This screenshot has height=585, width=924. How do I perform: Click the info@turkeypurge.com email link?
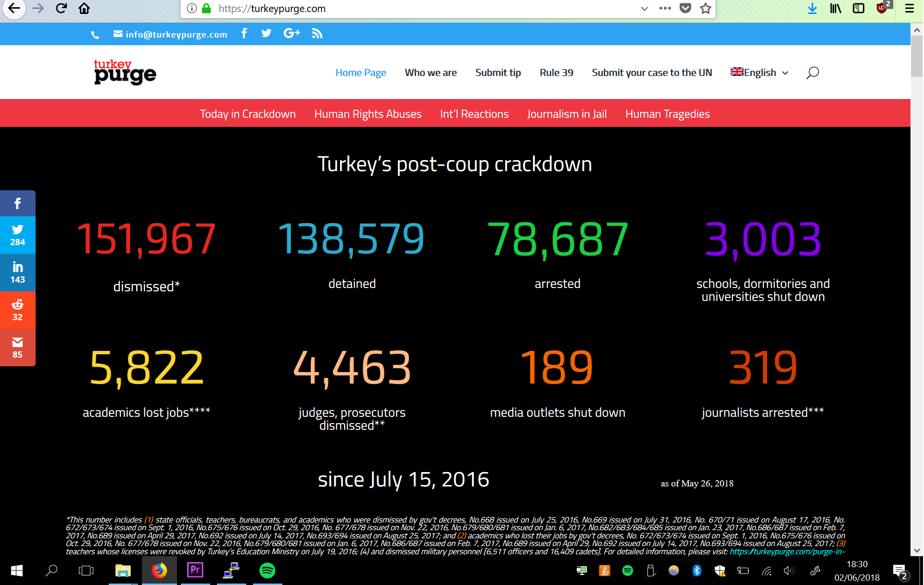click(x=176, y=35)
